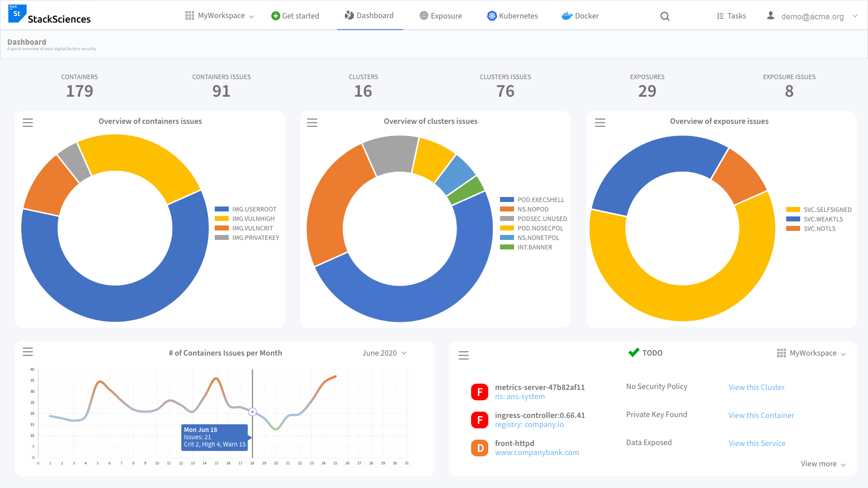Click the orange D badge for front-httpd

(x=480, y=448)
